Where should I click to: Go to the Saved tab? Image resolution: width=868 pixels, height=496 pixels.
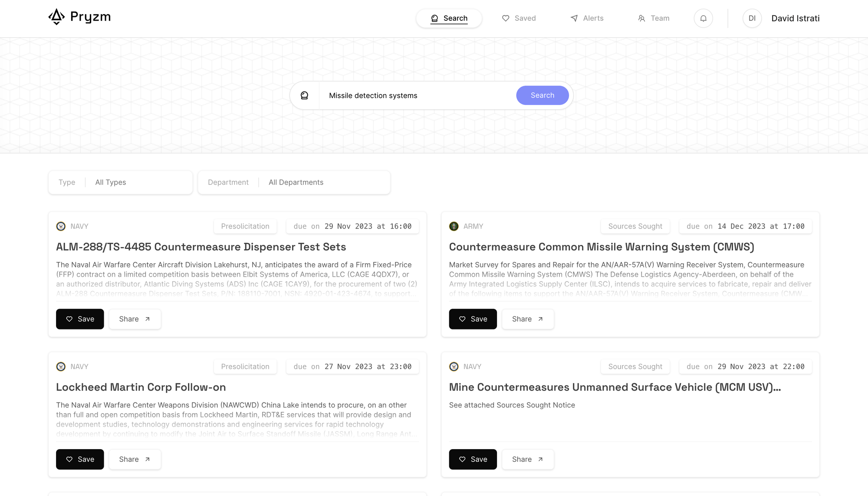(519, 18)
